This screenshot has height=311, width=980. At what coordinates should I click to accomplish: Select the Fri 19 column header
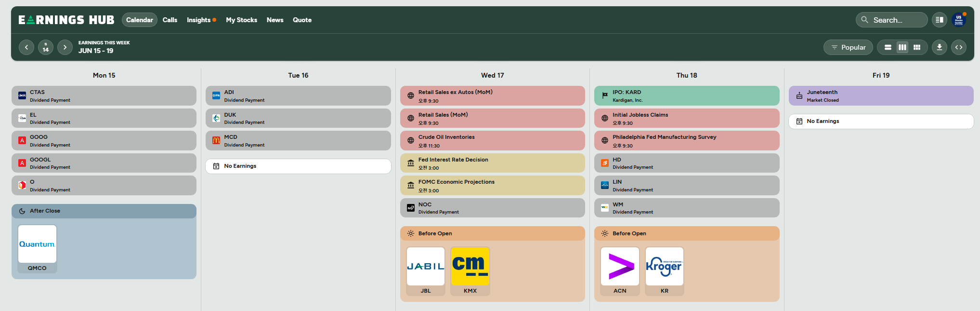(881, 75)
